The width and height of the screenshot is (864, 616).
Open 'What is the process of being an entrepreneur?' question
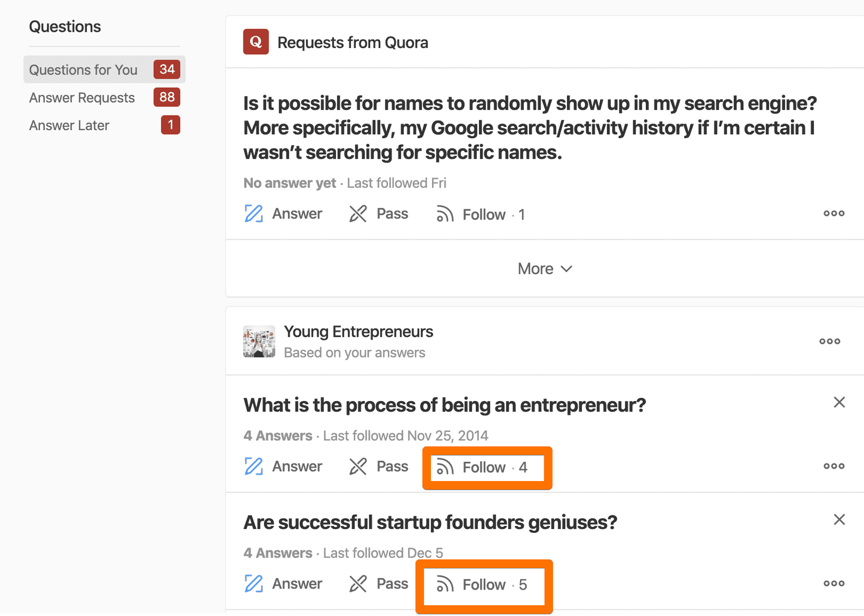444,405
